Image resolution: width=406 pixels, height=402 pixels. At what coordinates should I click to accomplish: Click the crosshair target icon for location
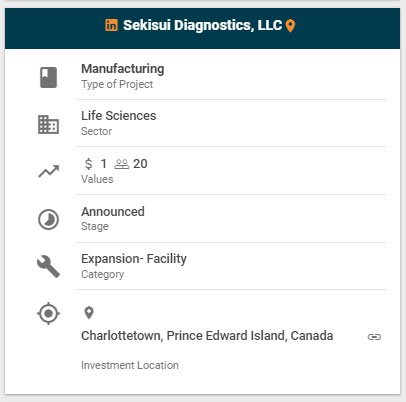(48, 313)
